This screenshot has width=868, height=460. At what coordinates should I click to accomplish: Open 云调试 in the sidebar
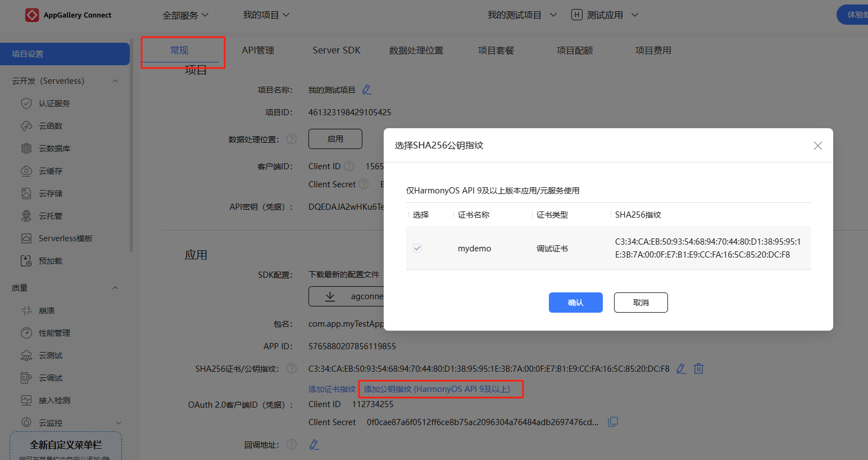(x=51, y=378)
